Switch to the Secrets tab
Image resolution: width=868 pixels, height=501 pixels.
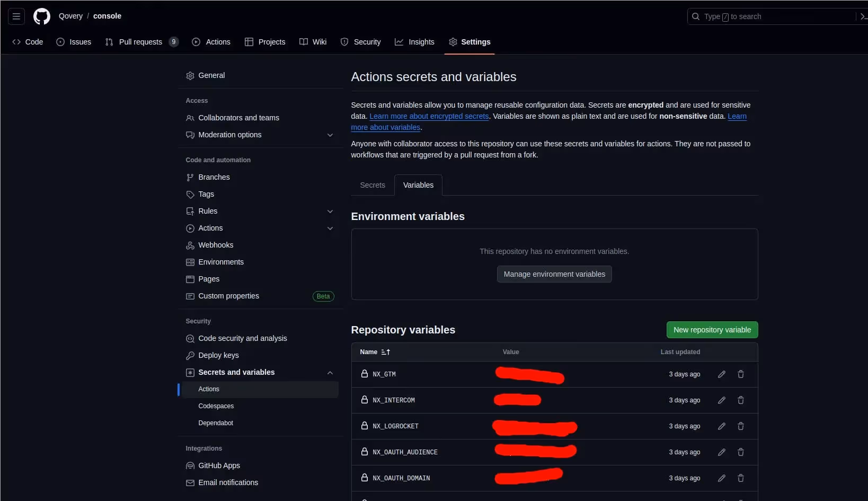373,185
